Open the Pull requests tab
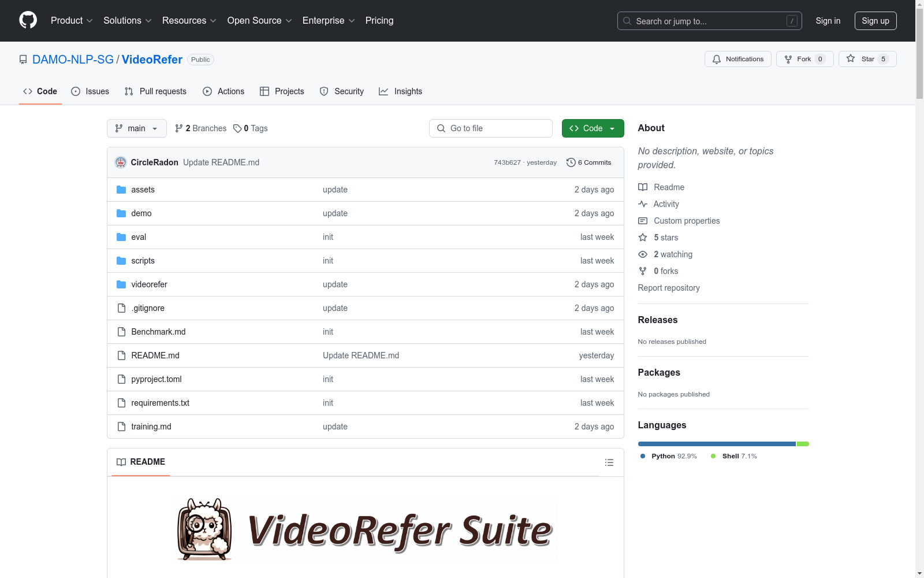The width and height of the screenshot is (924, 578). coord(155,91)
